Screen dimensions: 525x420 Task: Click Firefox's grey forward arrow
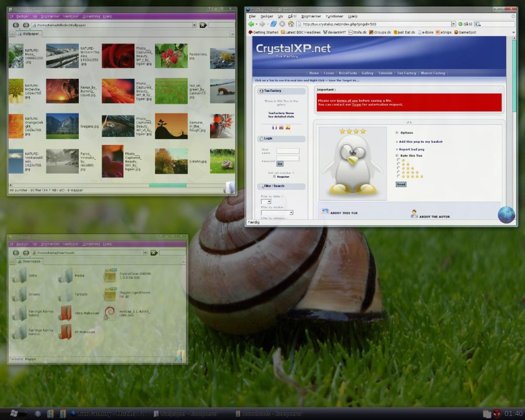coord(262,24)
